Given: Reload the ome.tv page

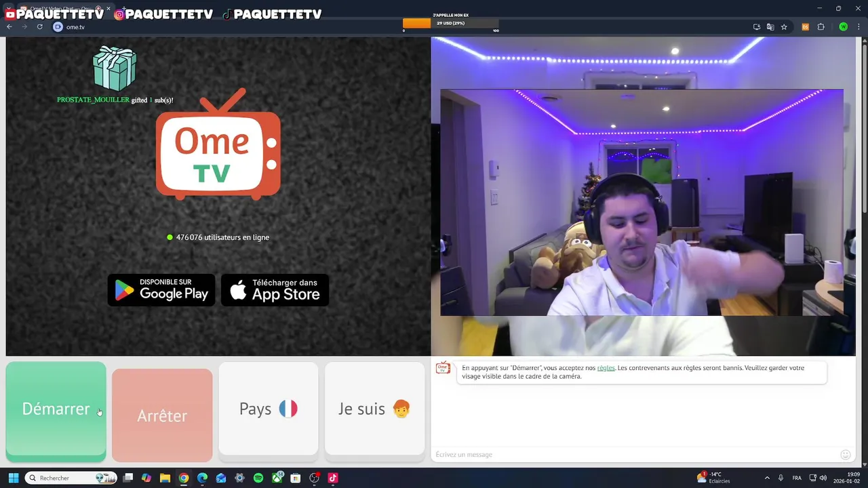Looking at the screenshot, I should (x=40, y=27).
